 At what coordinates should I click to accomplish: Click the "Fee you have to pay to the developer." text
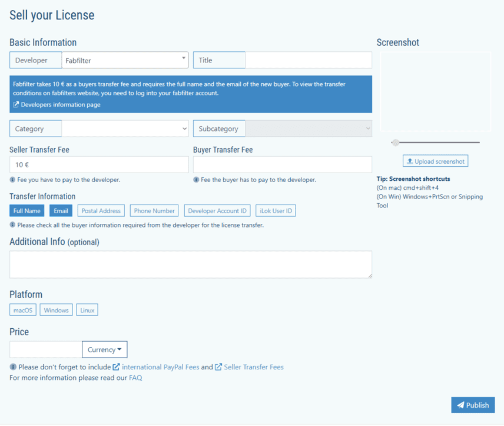[x=69, y=180]
